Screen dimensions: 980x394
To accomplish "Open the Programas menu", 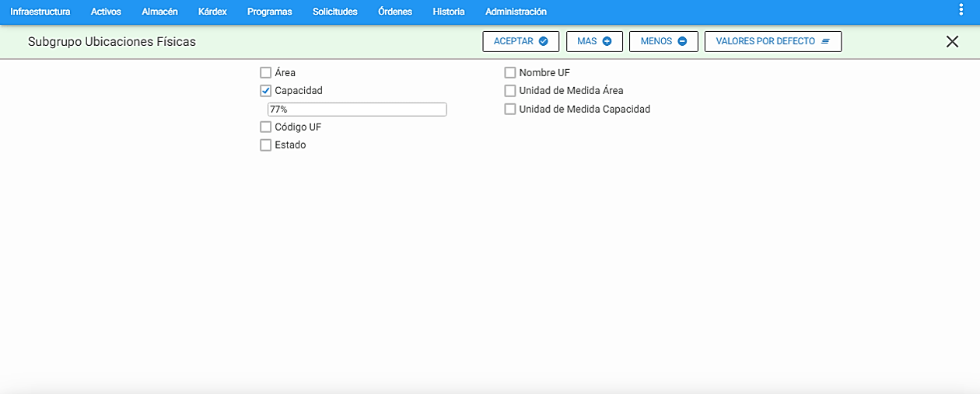I will click(x=269, y=12).
